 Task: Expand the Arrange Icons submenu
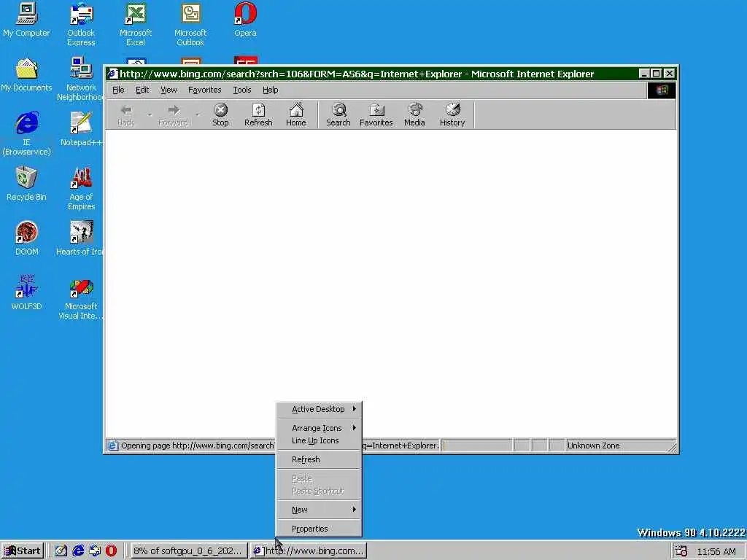point(320,427)
